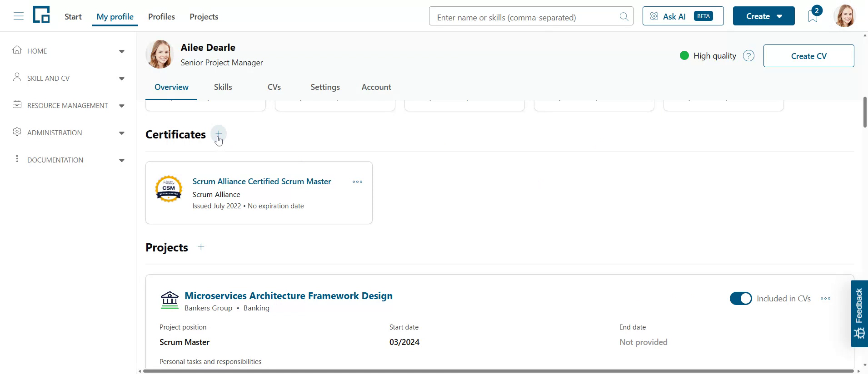The height and width of the screenshot is (374, 868).
Task: Expand the ADMINISTRATION sidebar section
Action: pyautogui.click(x=122, y=133)
